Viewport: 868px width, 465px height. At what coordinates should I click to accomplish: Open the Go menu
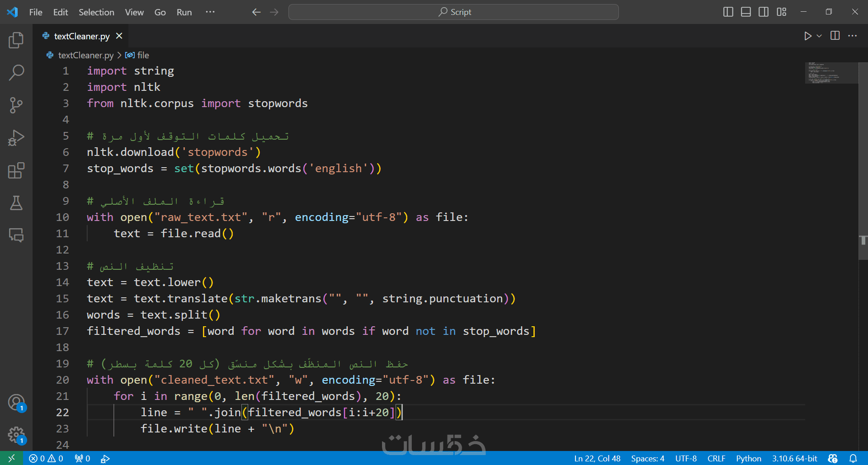click(160, 12)
